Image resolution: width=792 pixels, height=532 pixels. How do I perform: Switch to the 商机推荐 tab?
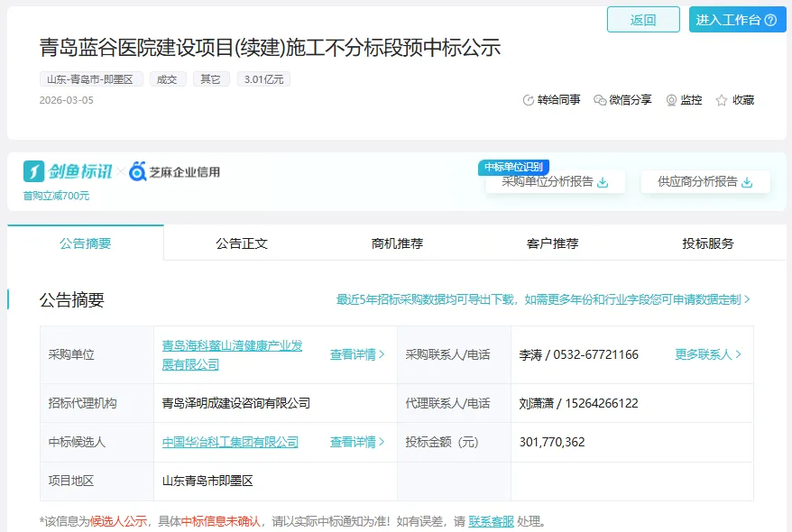397,243
